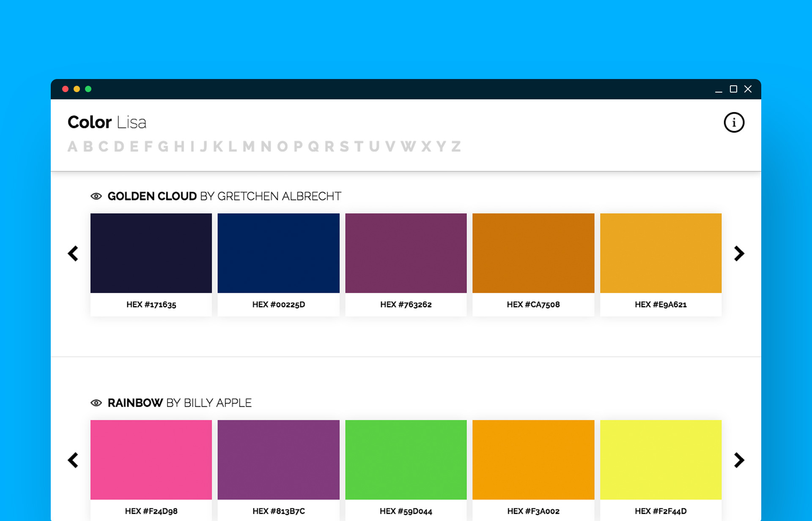This screenshot has height=521, width=812.
Task: Show previous palette in Rainbow row
Action: 73,460
